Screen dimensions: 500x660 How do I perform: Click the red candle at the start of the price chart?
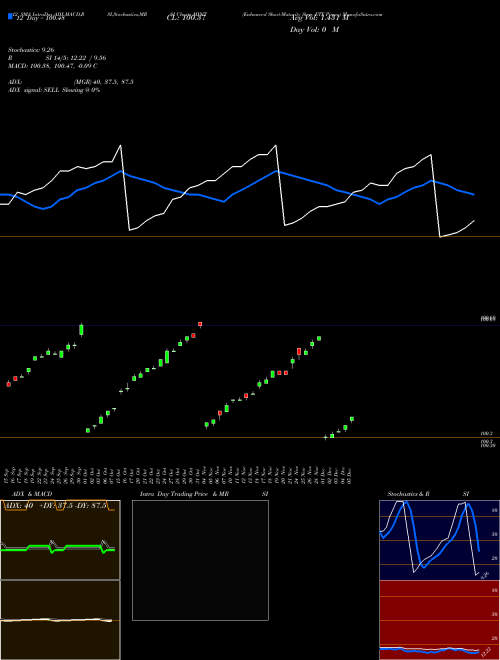[8, 384]
